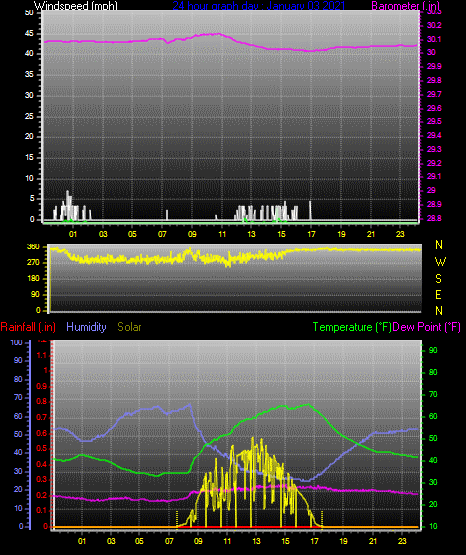
Task: Click the 30.2 value on the barometer axis
Action: (434, 25)
